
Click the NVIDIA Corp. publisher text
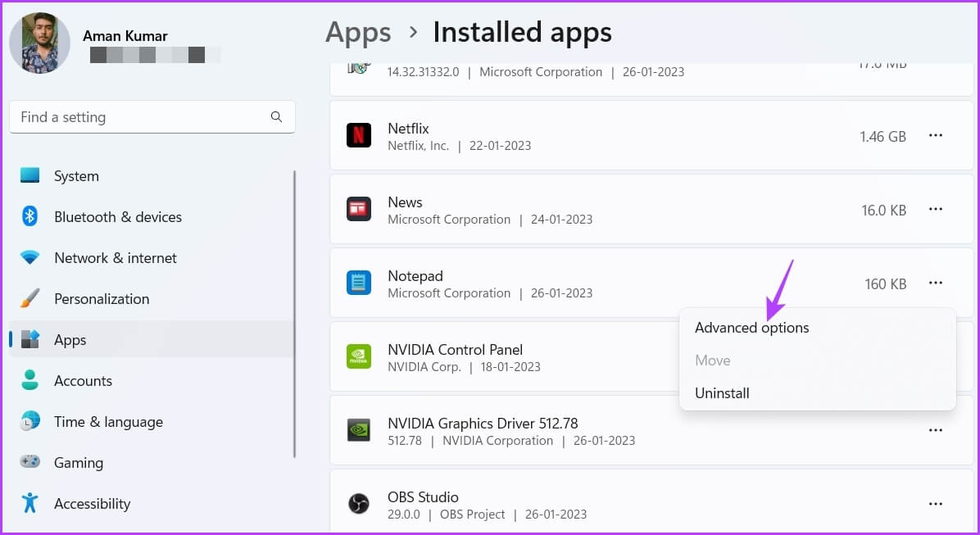(424, 367)
